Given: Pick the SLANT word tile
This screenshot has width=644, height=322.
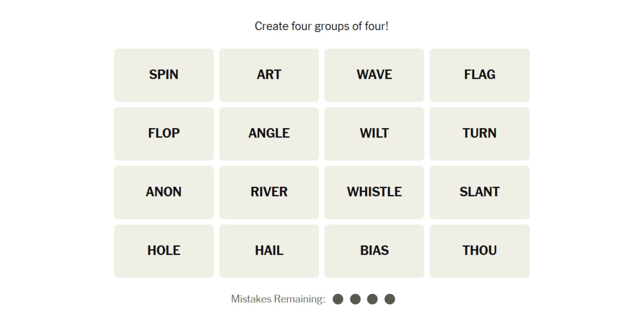Looking at the screenshot, I should click(x=479, y=192).
